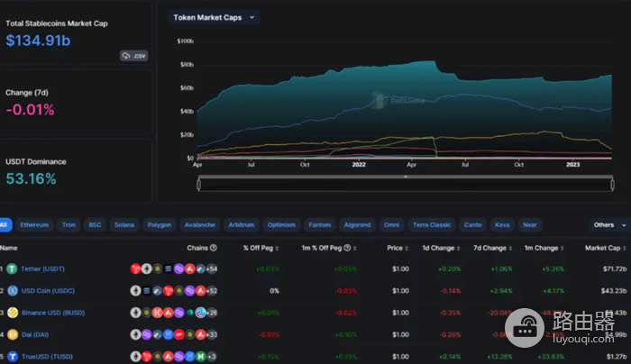Click the Name column header
Screen dimensions: 631x364
click(x=9, y=248)
